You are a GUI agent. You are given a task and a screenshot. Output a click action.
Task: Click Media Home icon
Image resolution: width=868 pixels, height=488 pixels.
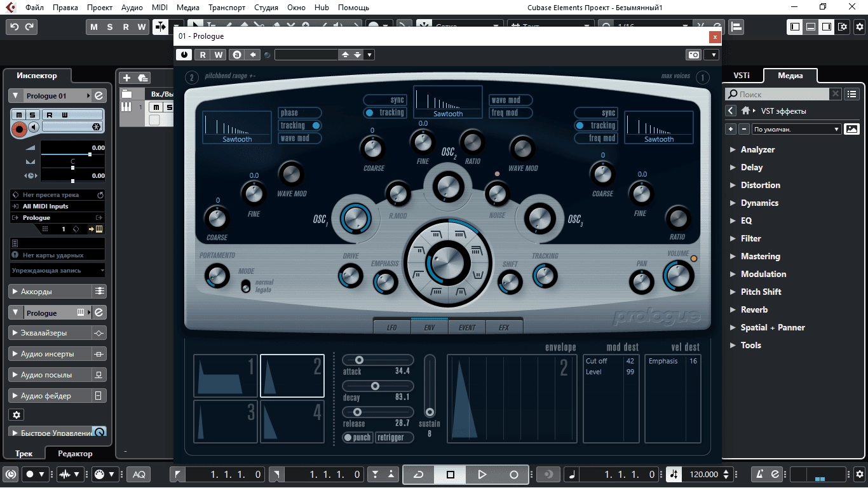point(745,111)
